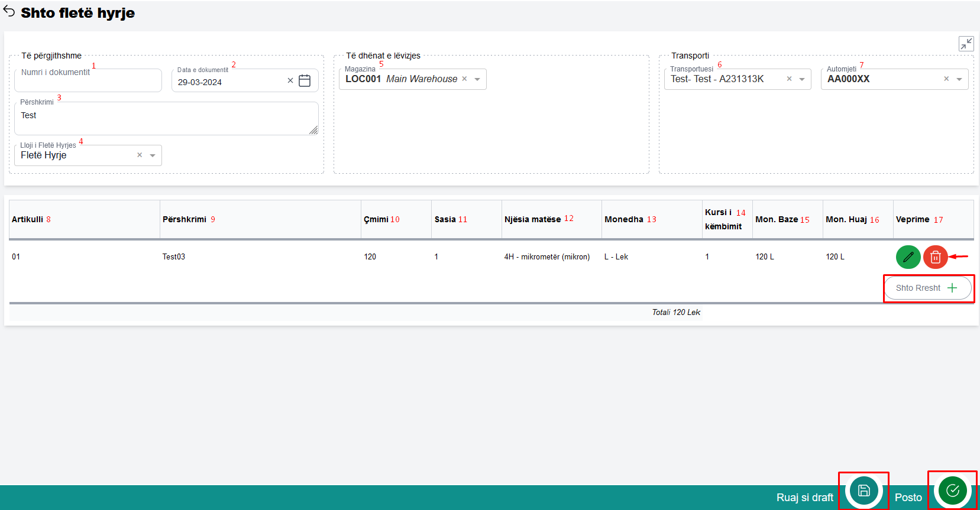The width and height of the screenshot is (980, 510).
Task: Clear the Transportuesi selection
Action: [x=789, y=79]
